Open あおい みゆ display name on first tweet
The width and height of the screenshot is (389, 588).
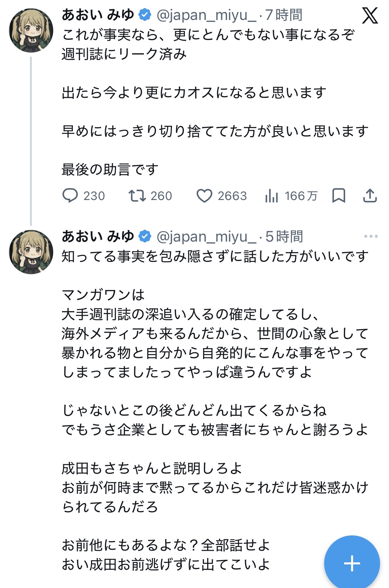(98, 15)
